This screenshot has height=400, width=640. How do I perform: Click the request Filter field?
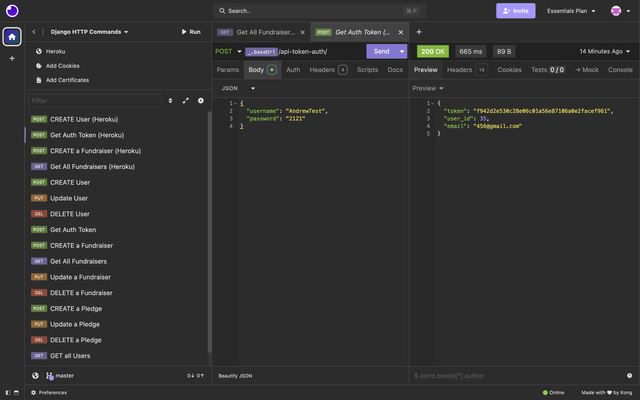click(95, 101)
